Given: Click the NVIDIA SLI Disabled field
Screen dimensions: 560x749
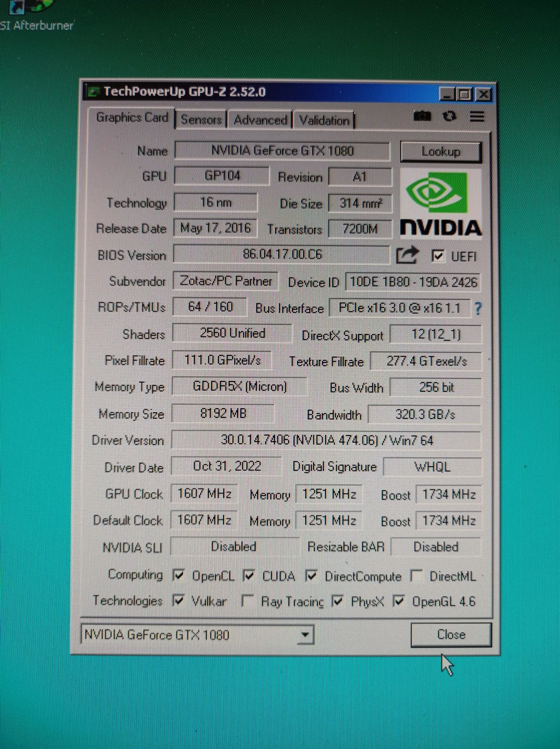Looking at the screenshot, I should point(234,547).
